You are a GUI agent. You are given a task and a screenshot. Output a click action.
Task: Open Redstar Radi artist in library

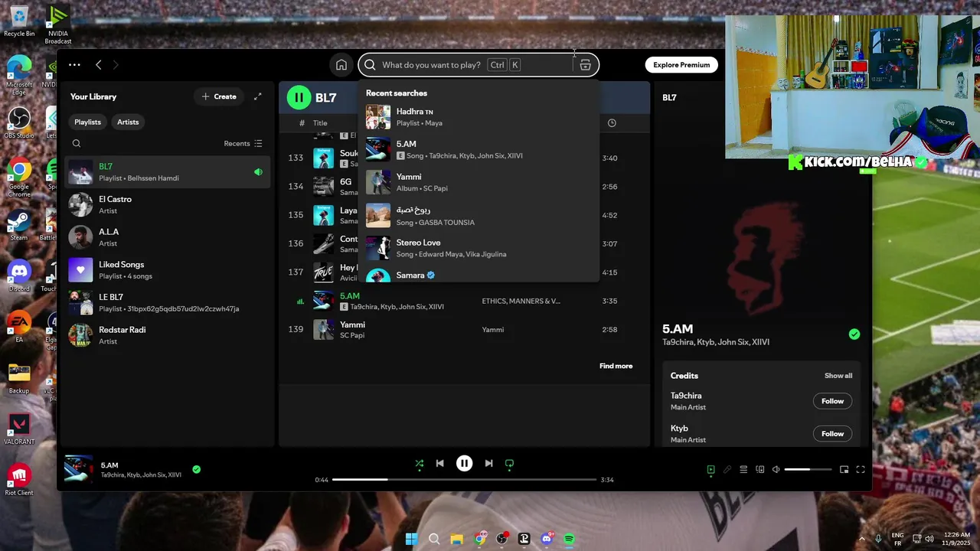tap(167, 335)
